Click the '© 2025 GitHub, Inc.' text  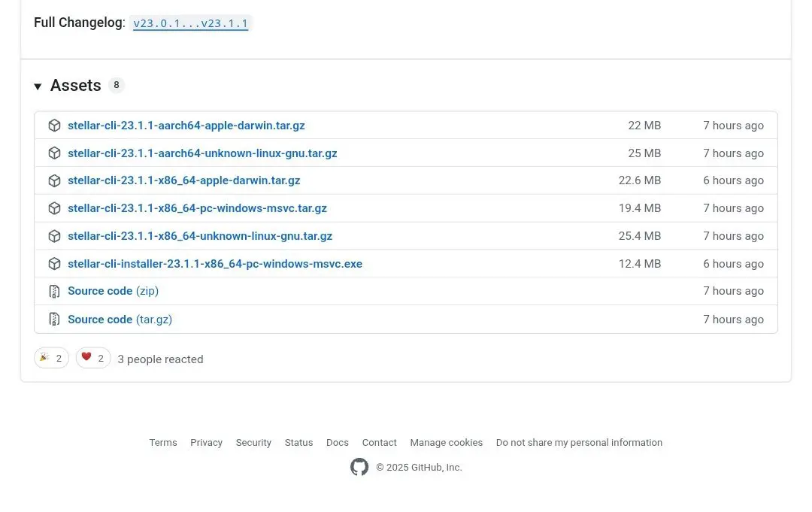[x=419, y=468]
